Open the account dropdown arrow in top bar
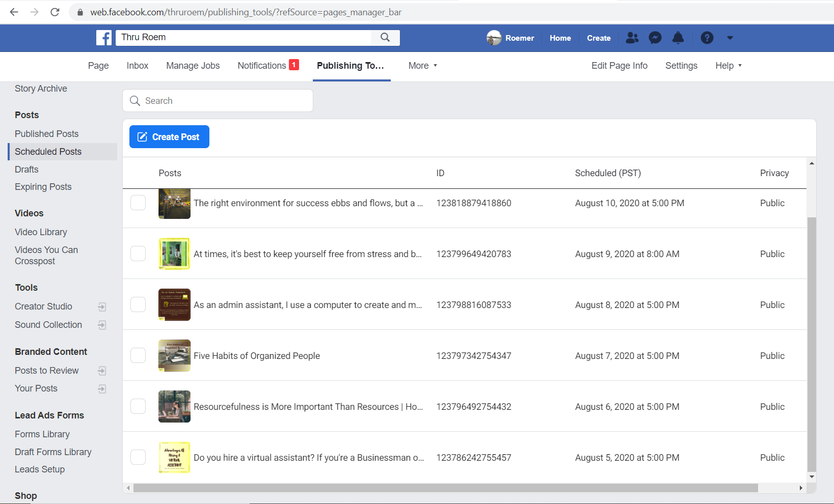 [730, 38]
